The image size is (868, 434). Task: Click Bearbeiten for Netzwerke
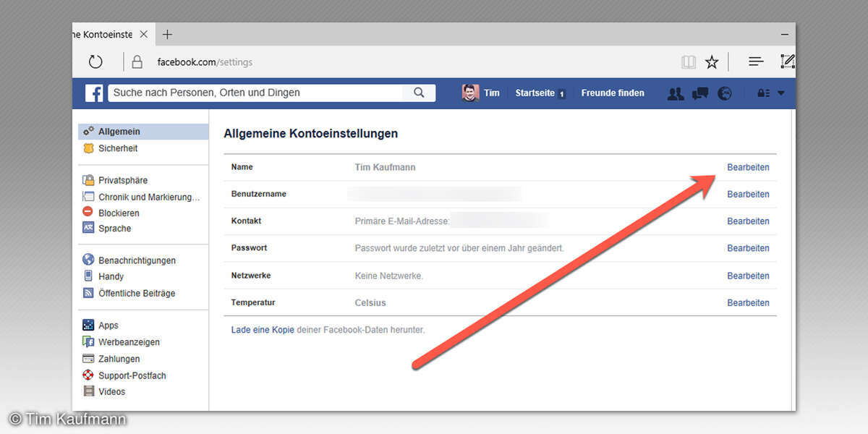pos(748,276)
